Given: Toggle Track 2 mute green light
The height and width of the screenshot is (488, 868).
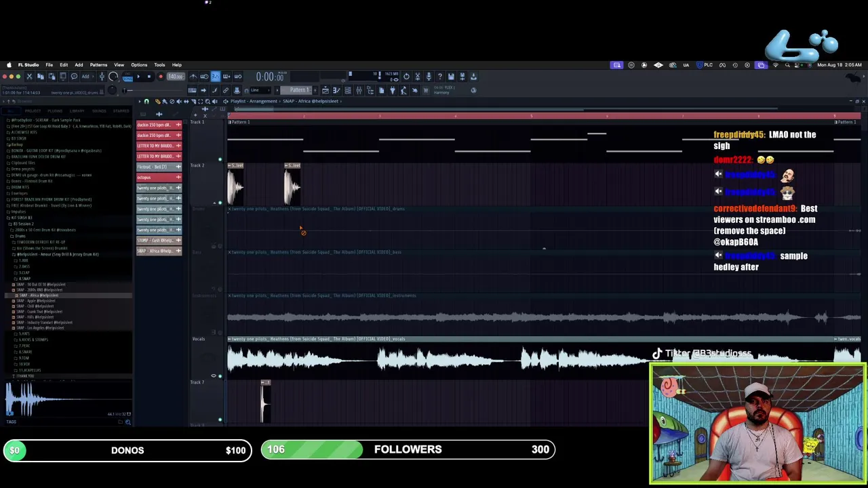Looking at the screenshot, I should [x=220, y=203].
